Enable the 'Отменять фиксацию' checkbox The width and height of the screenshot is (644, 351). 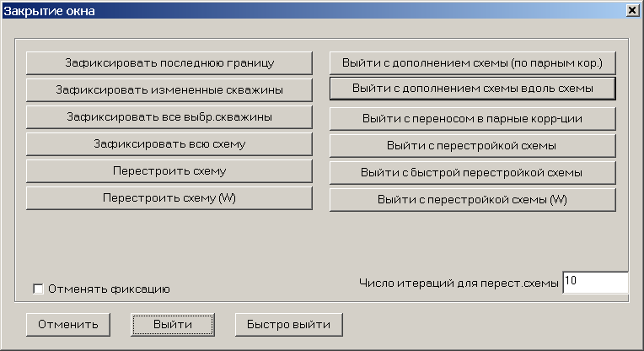(38, 289)
